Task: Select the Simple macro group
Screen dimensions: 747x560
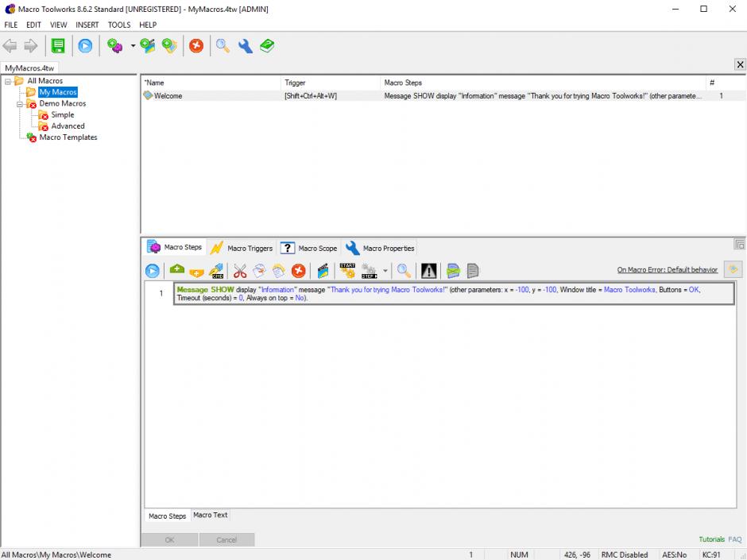Action: coord(63,114)
